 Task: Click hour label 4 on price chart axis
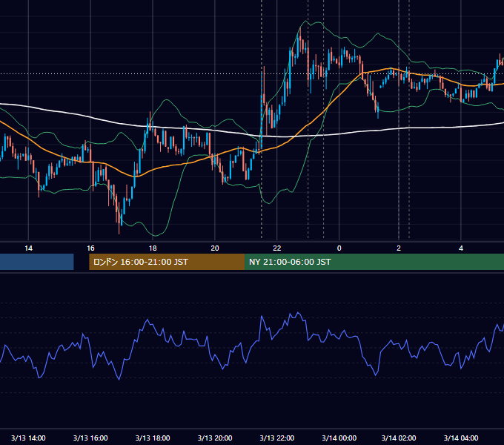click(461, 248)
